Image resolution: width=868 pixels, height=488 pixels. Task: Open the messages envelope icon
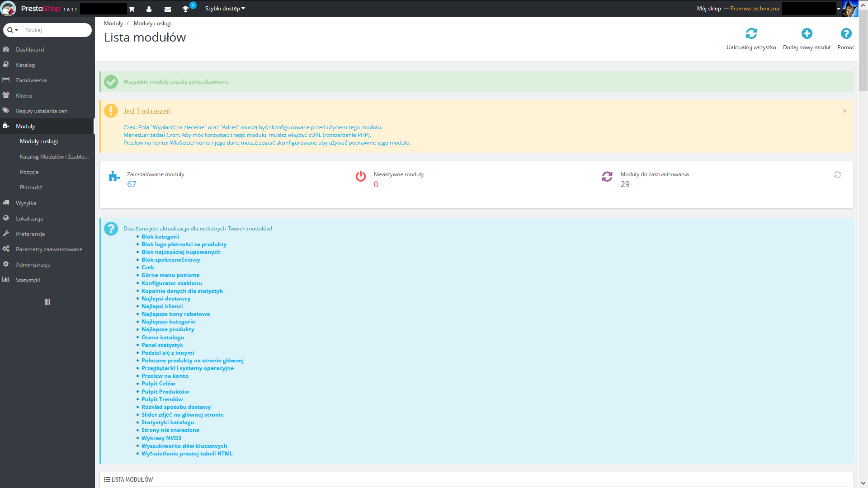coord(168,9)
